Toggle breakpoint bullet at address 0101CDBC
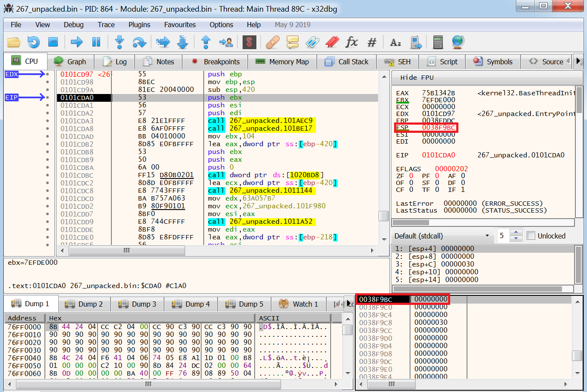The width and height of the screenshot is (587, 392). 47,175
